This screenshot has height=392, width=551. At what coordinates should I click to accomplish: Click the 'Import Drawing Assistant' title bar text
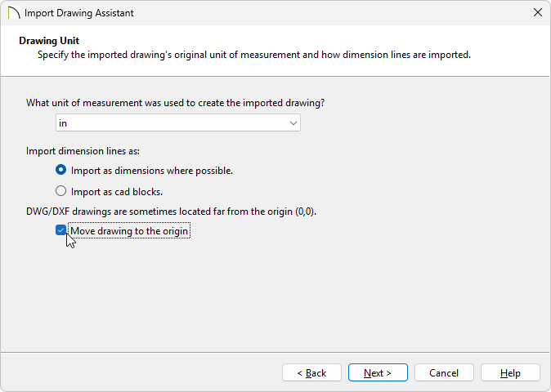click(79, 13)
